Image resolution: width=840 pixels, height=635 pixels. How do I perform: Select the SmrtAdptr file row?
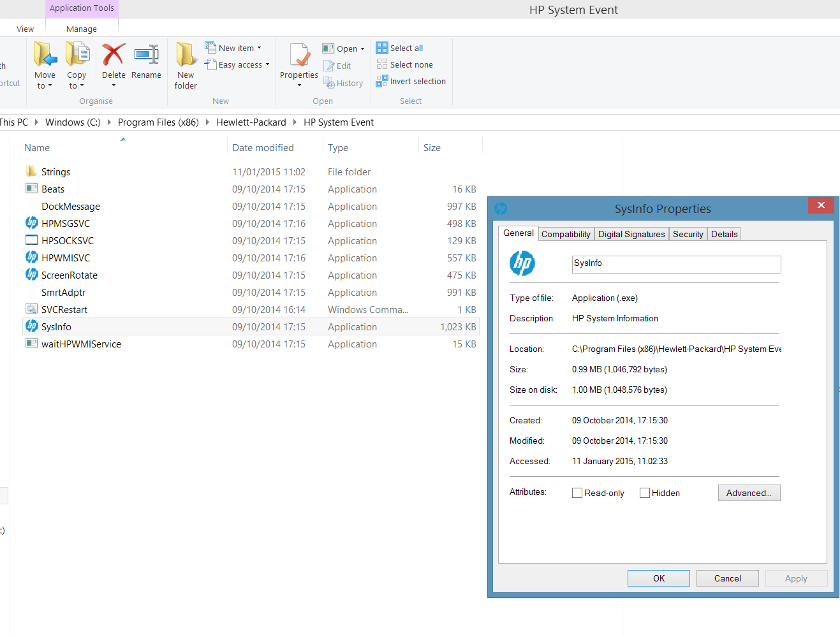click(x=251, y=292)
